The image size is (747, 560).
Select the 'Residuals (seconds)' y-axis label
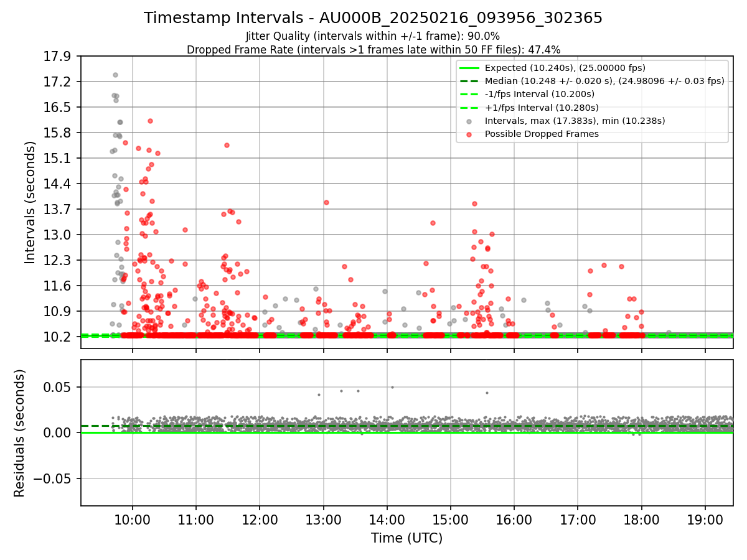(19, 433)
